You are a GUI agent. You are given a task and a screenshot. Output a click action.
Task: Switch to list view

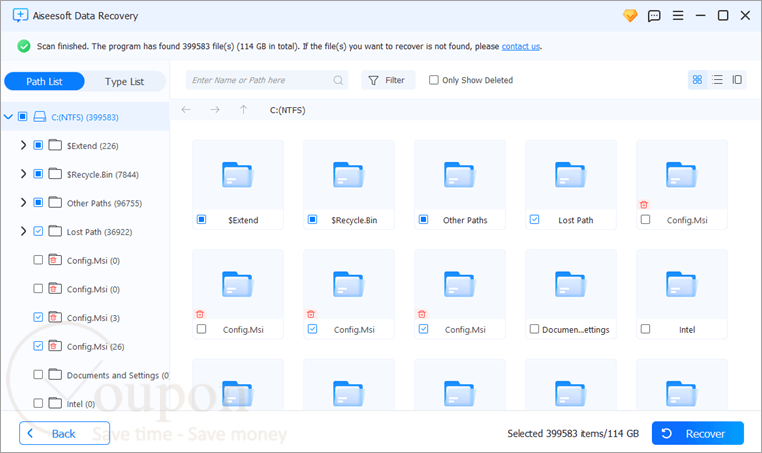[717, 80]
